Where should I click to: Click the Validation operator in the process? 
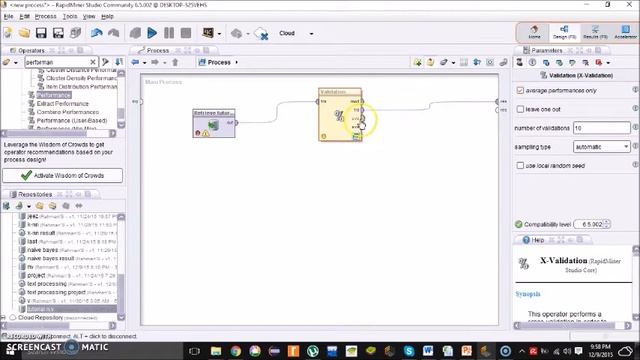point(340,115)
